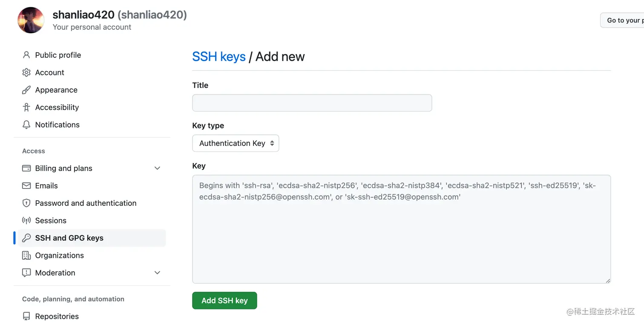Expand the Moderation section chevron

[157, 273]
